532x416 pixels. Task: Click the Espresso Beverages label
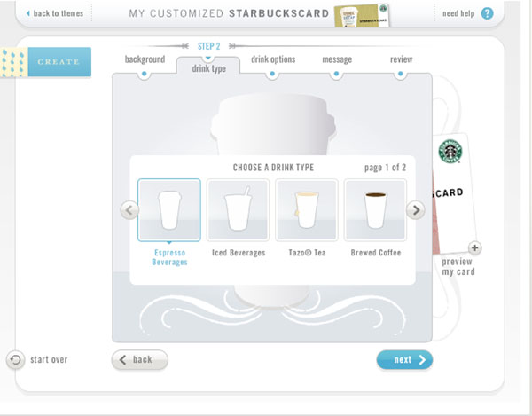point(169,257)
